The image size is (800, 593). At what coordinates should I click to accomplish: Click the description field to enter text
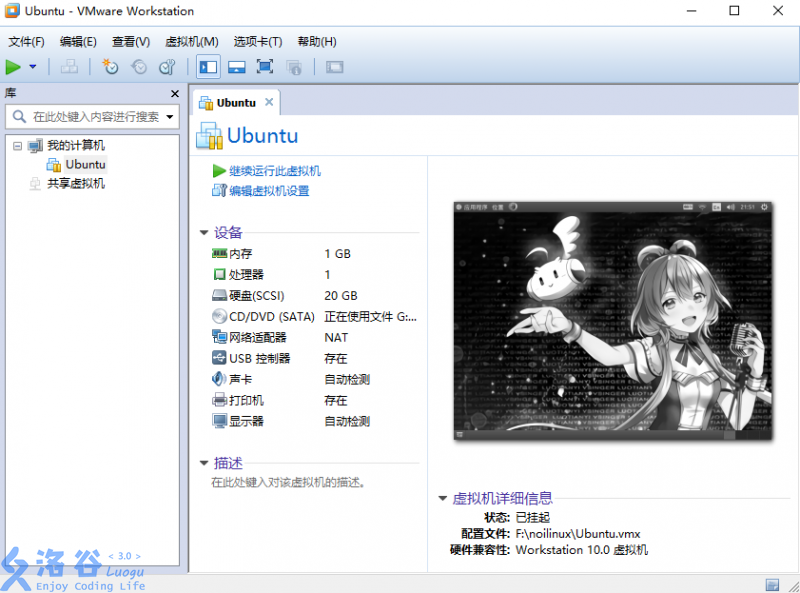(x=288, y=482)
